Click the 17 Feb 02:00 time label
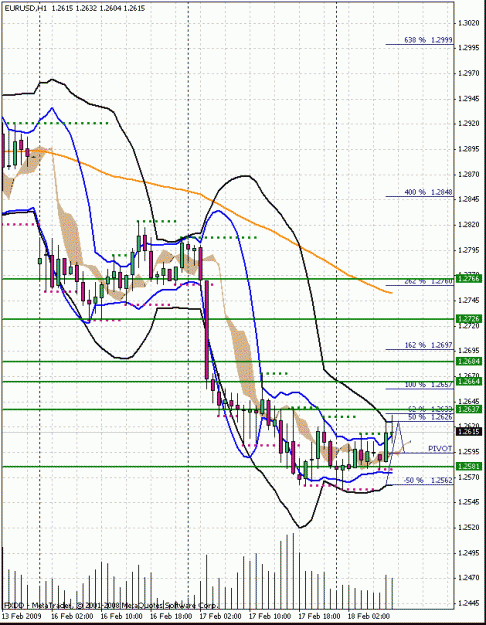Image resolution: width=486 pixels, height=625 pixels. coord(221,617)
